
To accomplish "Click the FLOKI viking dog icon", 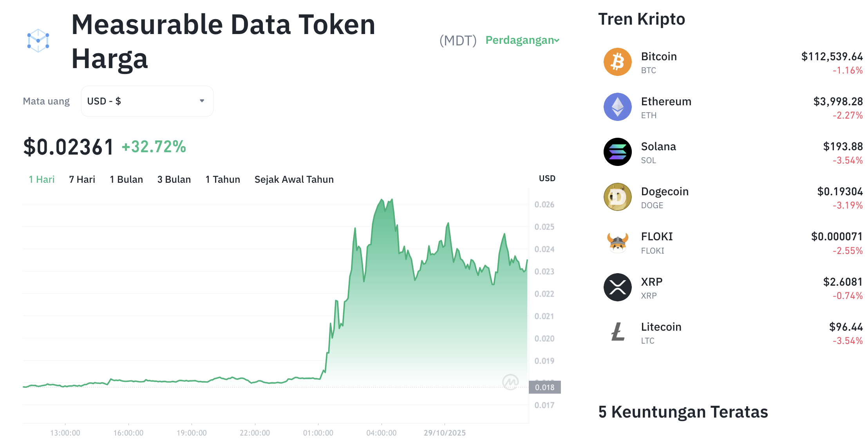I will point(617,242).
